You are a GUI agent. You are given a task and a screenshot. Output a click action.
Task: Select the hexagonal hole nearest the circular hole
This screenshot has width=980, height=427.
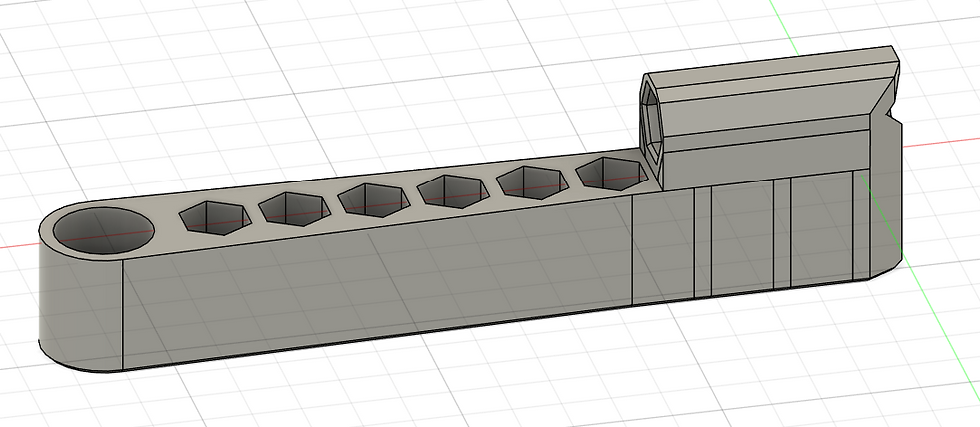(215, 218)
